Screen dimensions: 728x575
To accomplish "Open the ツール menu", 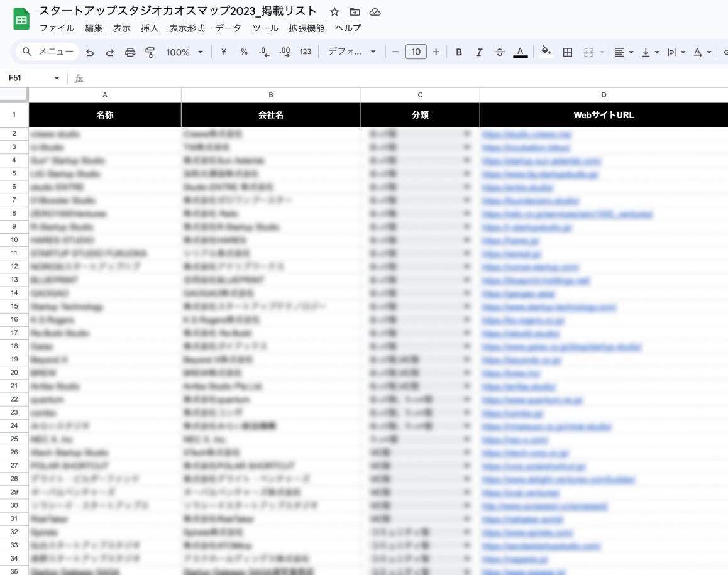I will click(x=265, y=28).
